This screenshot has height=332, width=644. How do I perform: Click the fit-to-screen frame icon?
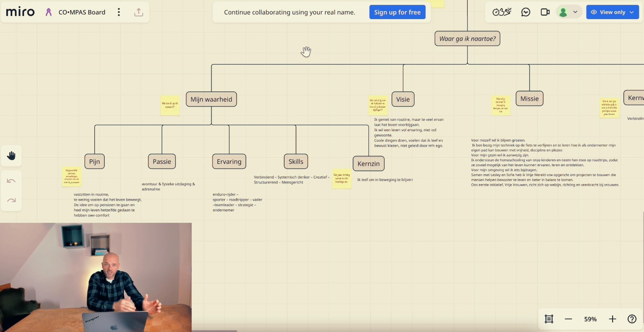tap(549, 319)
